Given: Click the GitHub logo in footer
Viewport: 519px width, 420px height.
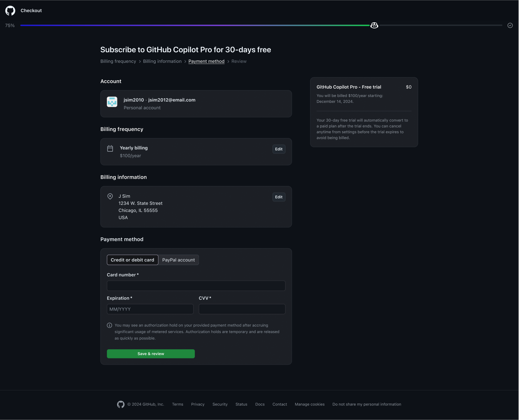Looking at the screenshot, I should pos(121,404).
